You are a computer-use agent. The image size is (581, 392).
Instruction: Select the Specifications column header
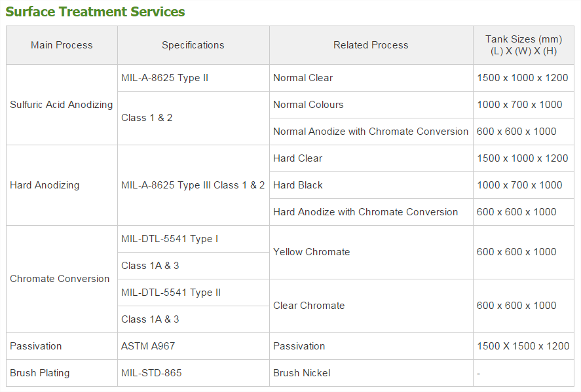click(193, 45)
